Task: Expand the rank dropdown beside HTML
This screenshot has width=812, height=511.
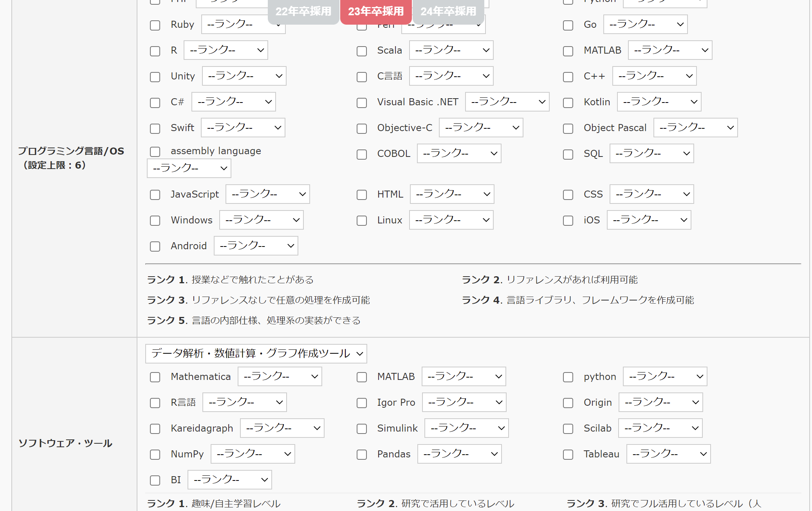Action: [x=452, y=194]
